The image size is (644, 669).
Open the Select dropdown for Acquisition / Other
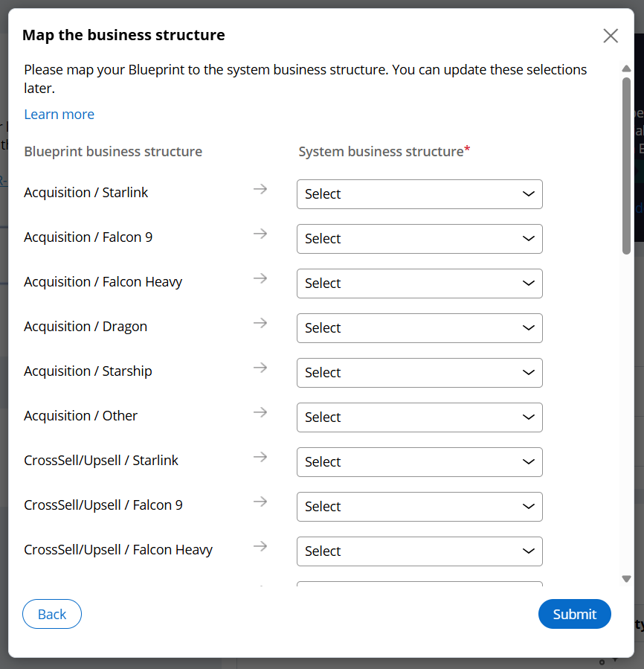(x=419, y=417)
